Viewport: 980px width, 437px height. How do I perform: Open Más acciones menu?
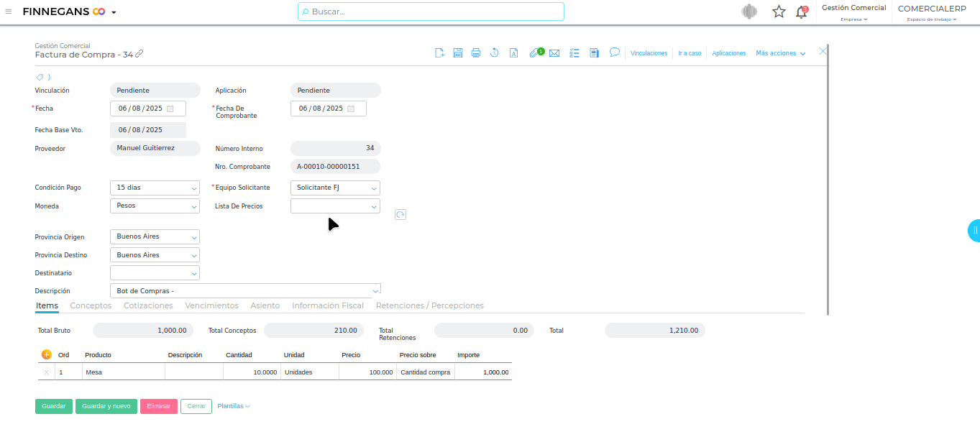tap(780, 53)
